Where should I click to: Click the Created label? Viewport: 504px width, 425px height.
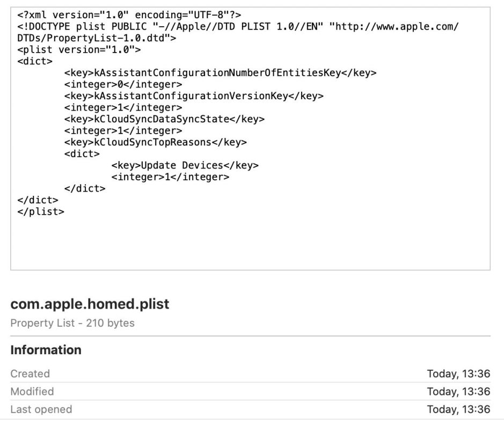[x=30, y=373]
